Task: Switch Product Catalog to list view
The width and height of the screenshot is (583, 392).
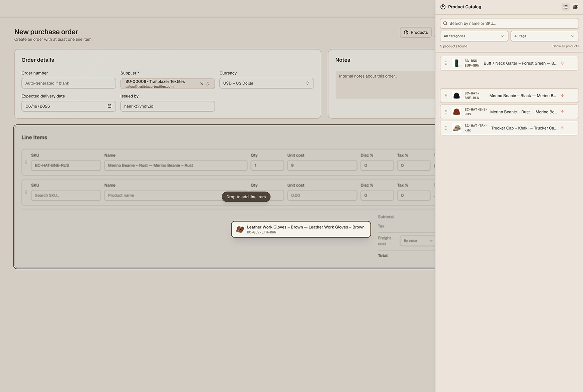Action: (565, 7)
